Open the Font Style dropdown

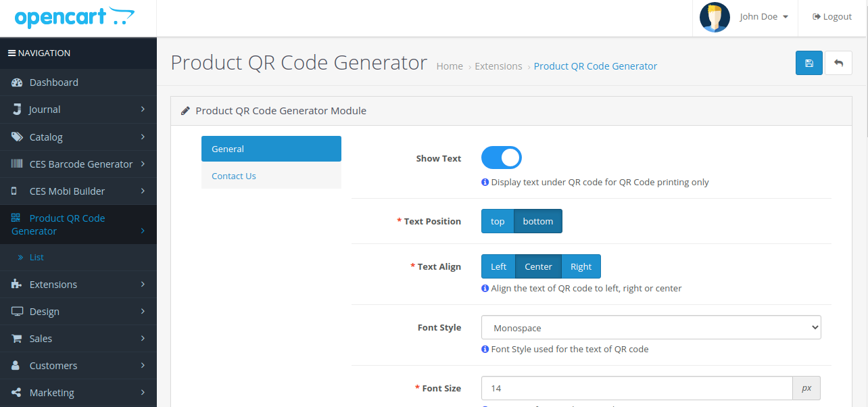(x=650, y=328)
